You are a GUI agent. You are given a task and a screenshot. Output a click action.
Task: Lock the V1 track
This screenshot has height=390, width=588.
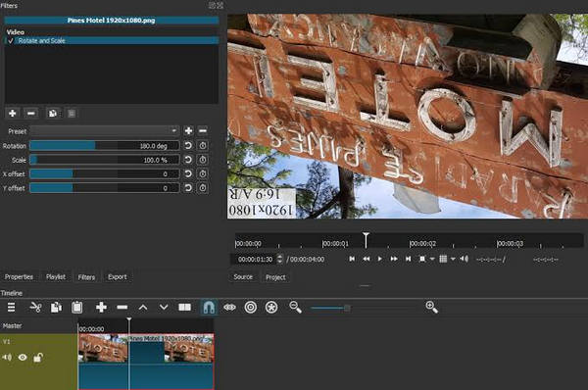tap(38, 357)
